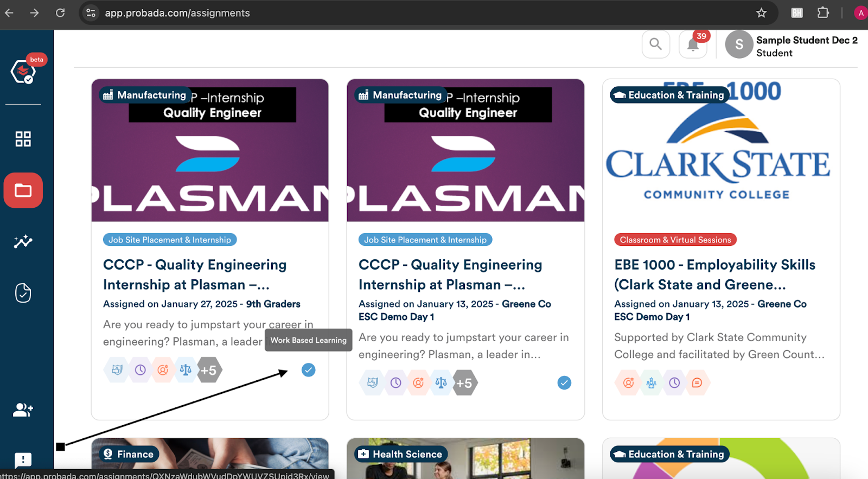Open the feedback chat icon in sidebar
The height and width of the screenshot is (479, 868).
pyautogui.click(x=23, y=460)
